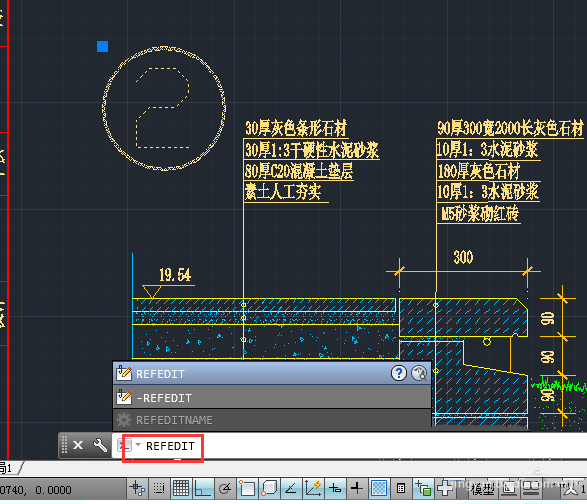The image size is (587, 504).
Task: Click the 模型 model space button
Action: coord(482,489)
